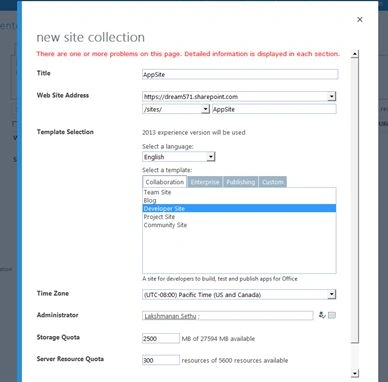Screen dimensions: 388x382
Task: Click the check names icon beside Administrator
Action: [x=322, y=315]
